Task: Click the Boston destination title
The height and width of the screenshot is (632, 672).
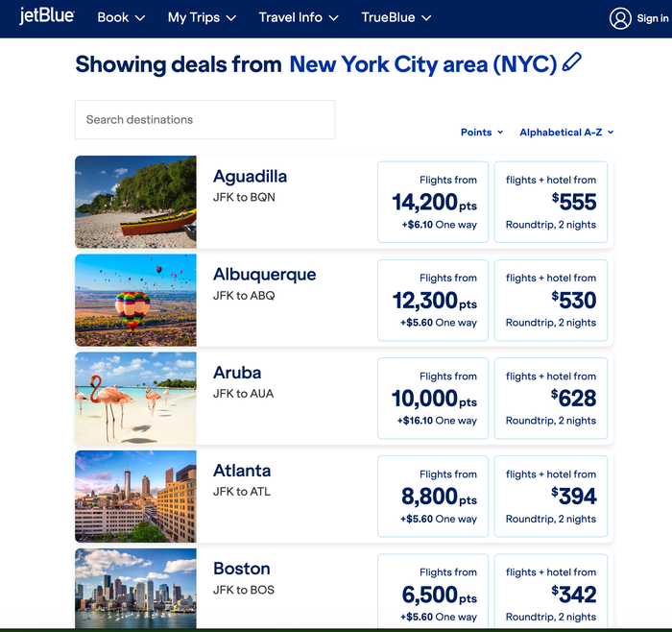Action: tap(242, 569)
